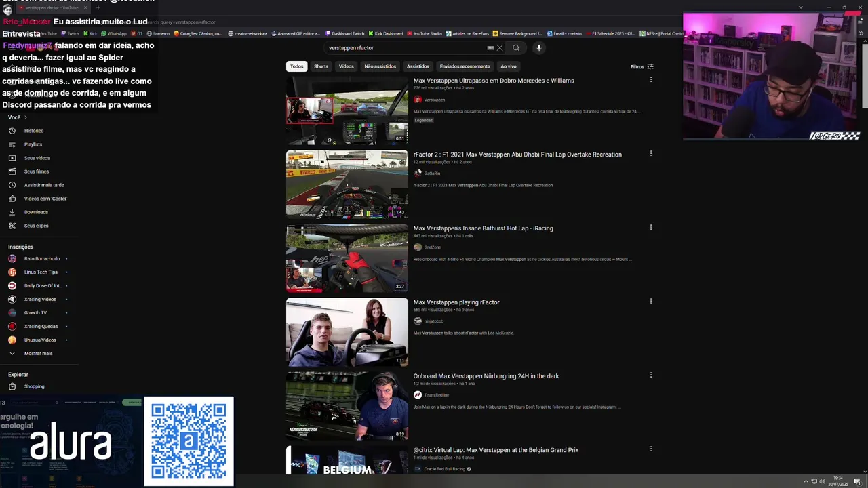Screen dimensions: 868x488
Task: Click the voice search microphone icon
Action: pos(539,48)
